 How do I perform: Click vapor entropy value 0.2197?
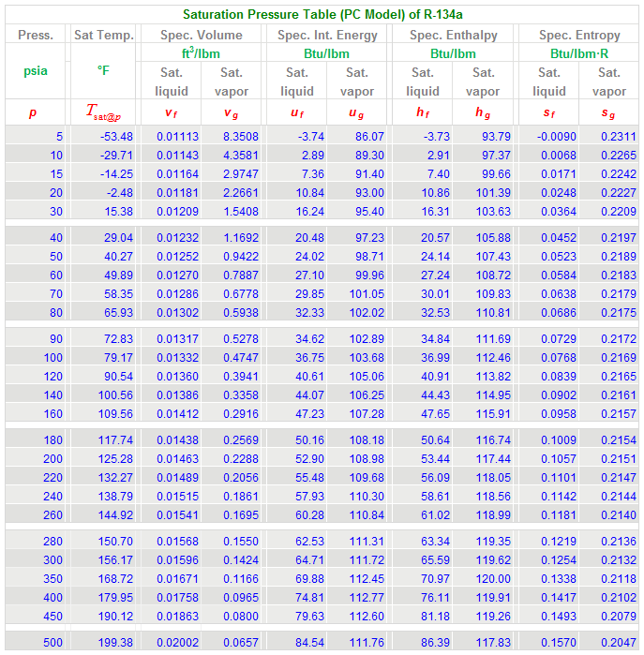coord(619,238)
